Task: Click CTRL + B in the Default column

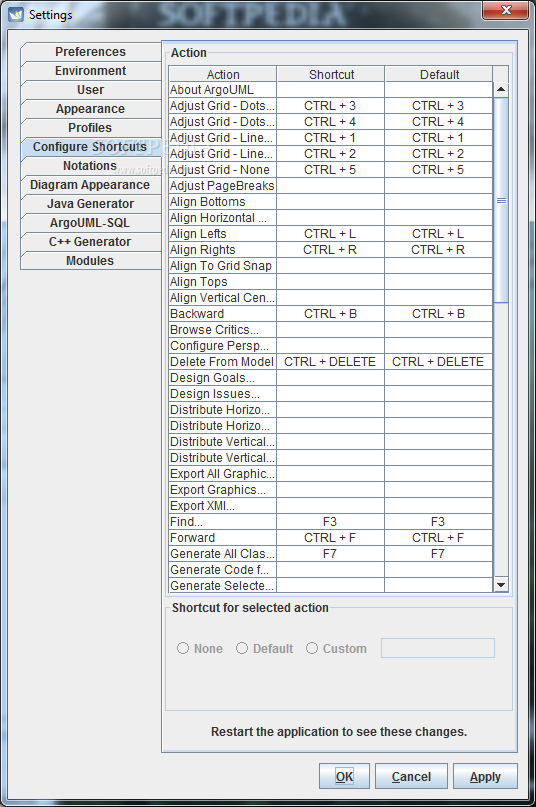Action: (x=438, y=313)
